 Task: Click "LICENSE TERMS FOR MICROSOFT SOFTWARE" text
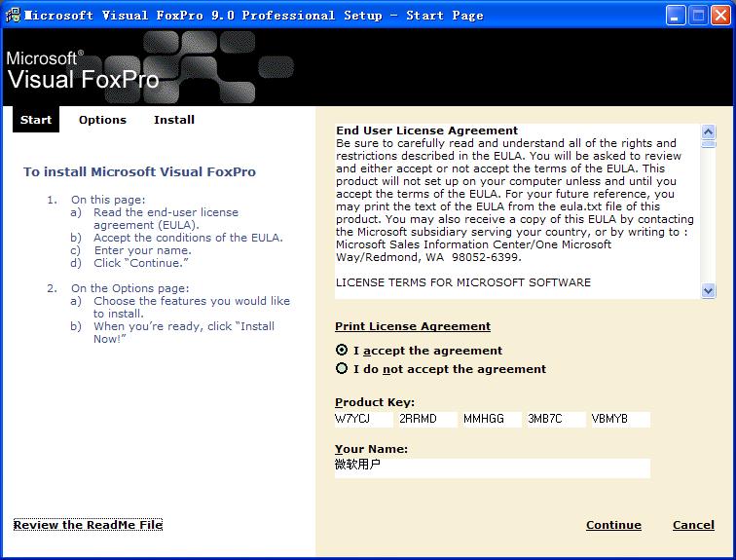(463, 282)
